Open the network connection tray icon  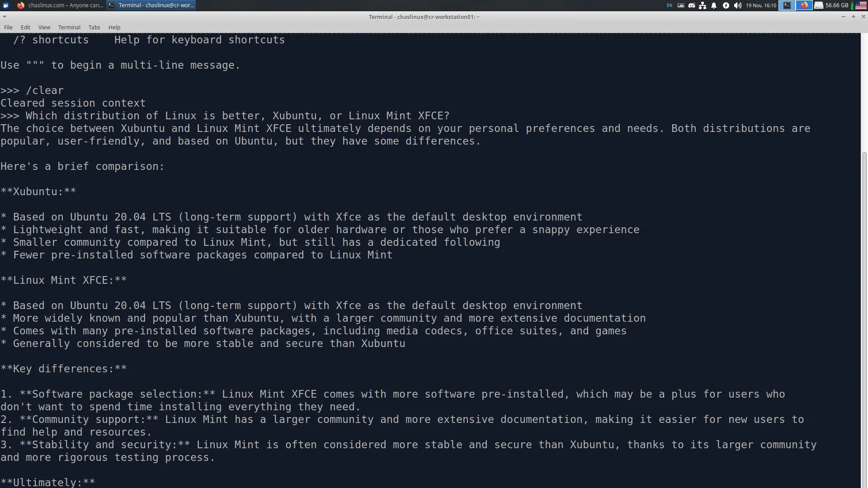pos(703,5)
